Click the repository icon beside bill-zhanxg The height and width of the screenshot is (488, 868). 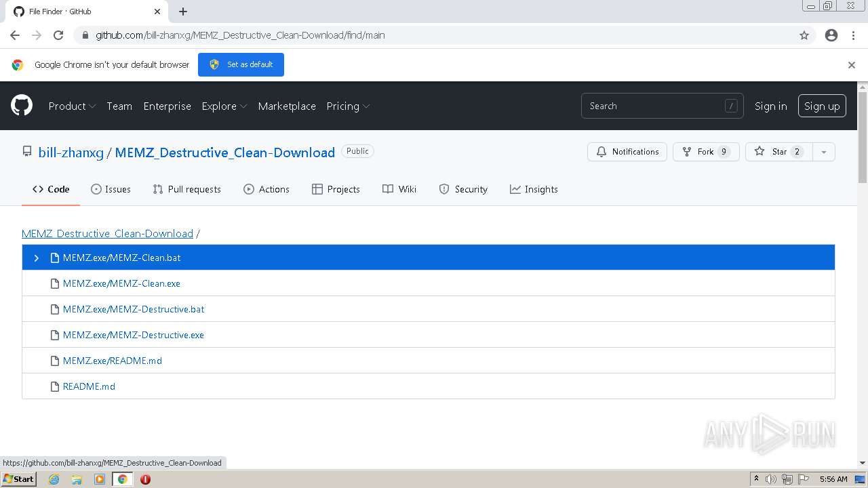pos(27,152)
